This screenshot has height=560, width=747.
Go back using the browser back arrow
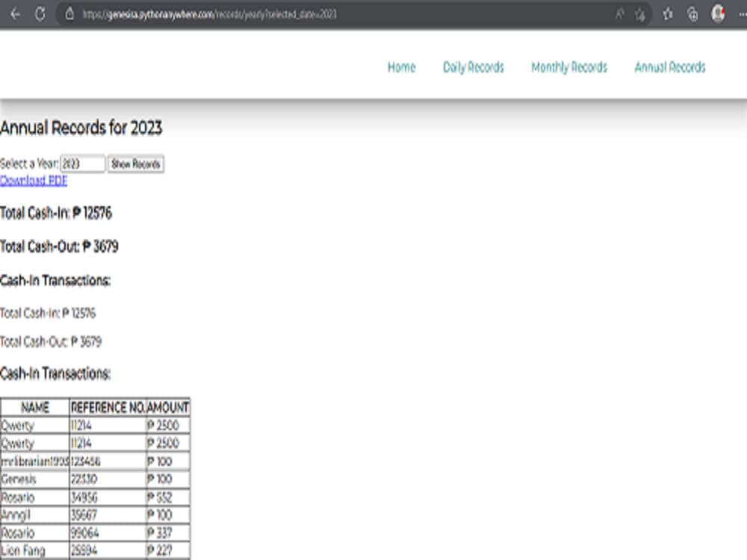[x=15, y=14]
